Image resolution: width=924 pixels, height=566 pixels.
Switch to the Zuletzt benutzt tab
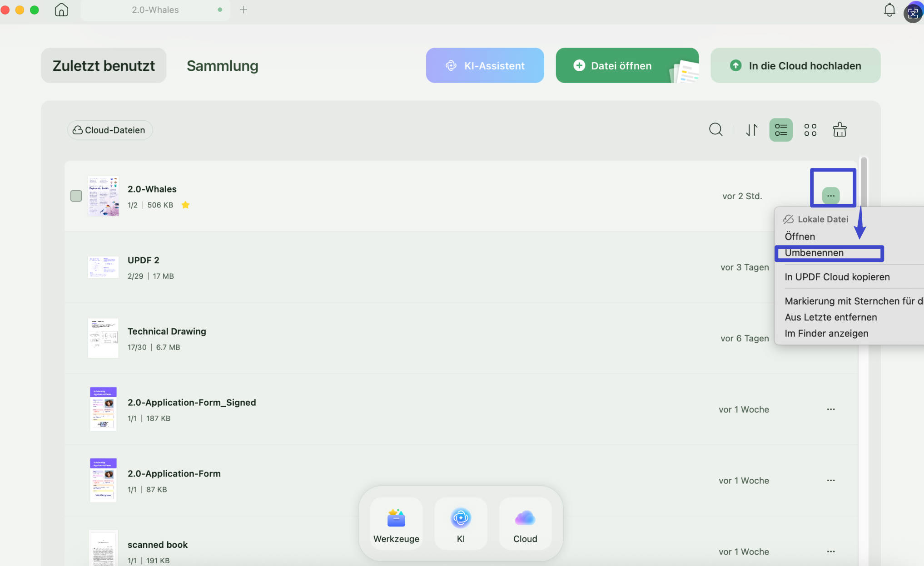click(x=104, y=65)
